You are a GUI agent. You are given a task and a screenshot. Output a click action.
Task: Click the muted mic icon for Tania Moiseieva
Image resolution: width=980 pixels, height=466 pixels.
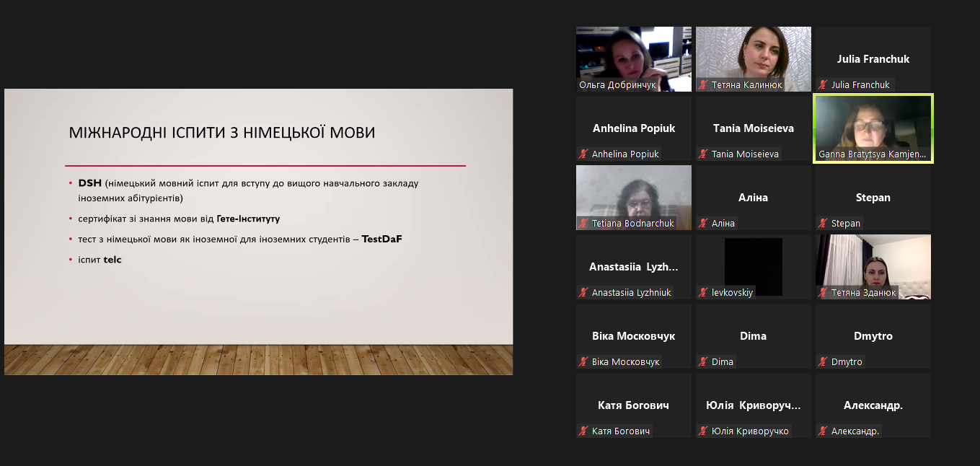click(x=703, y=154)
